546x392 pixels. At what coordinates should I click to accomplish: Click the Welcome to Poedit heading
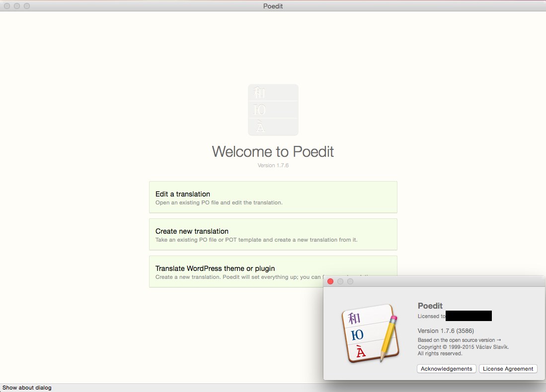[273, 152]
